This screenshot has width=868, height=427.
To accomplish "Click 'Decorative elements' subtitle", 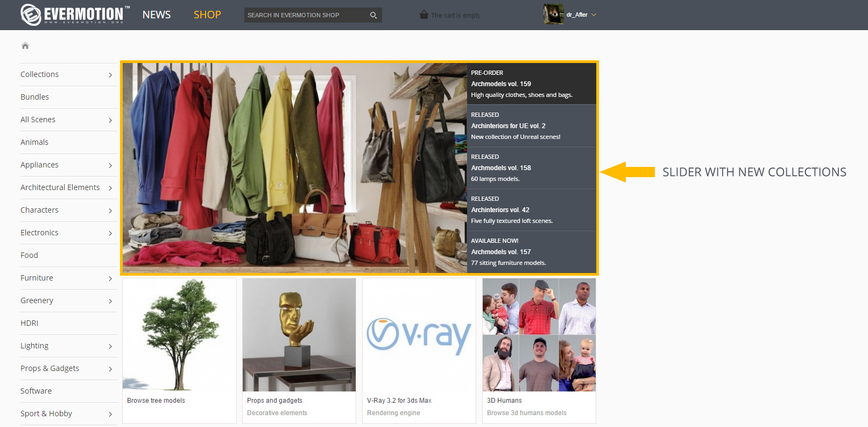I will pos(277,413).
